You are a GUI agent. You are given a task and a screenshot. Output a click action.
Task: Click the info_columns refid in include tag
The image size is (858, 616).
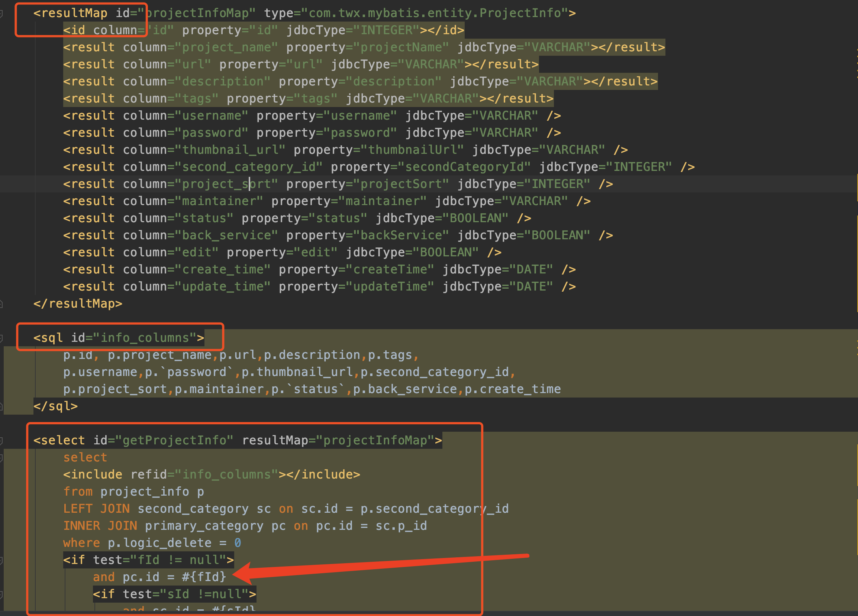(x=226, y=474)
